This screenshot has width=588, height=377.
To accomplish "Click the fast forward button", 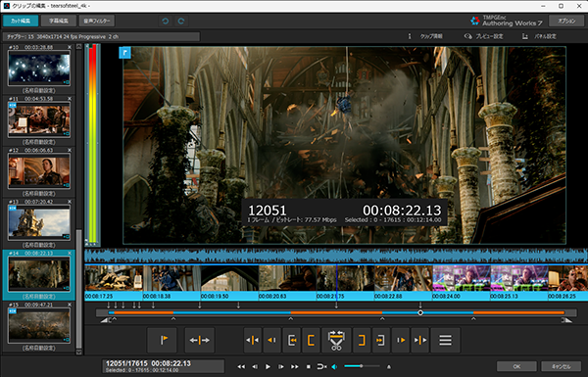I will (295, 366).
